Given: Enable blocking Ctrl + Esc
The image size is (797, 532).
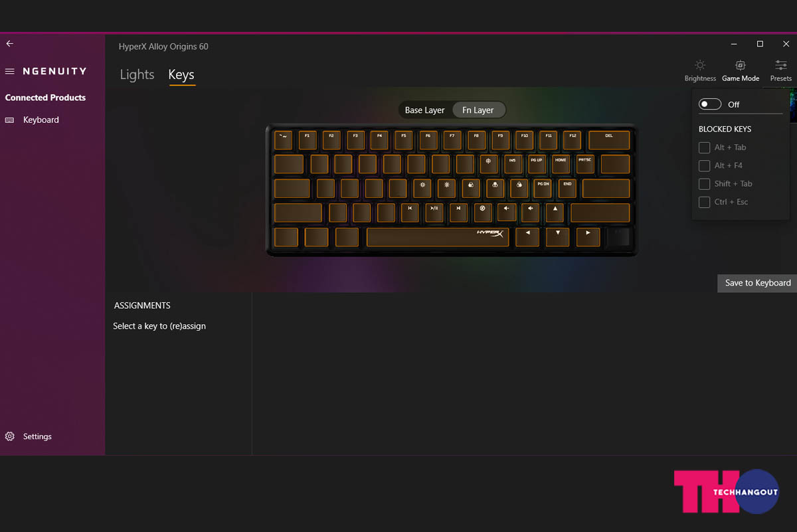Looking at the screenshot, I should [704, 202].
